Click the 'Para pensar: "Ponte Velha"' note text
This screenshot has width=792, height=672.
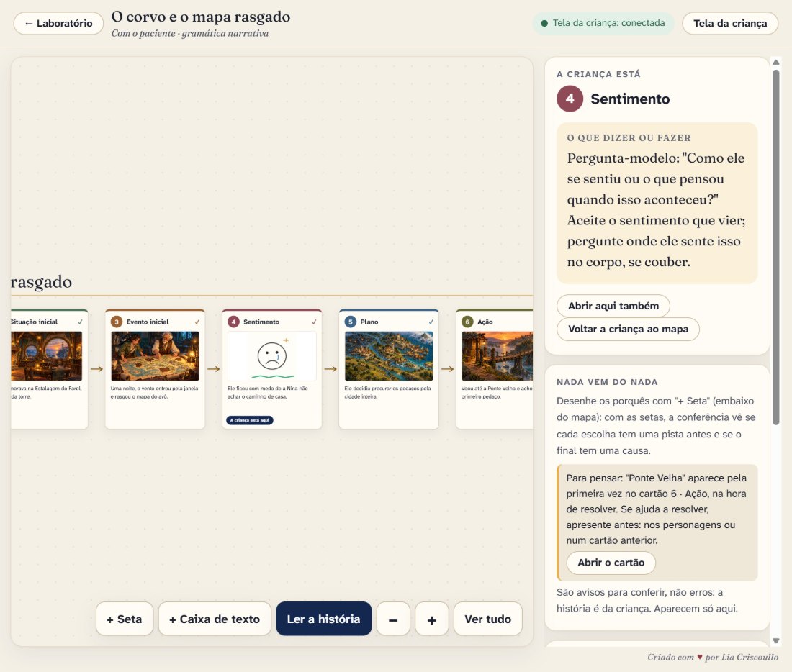tap(656, 509)
